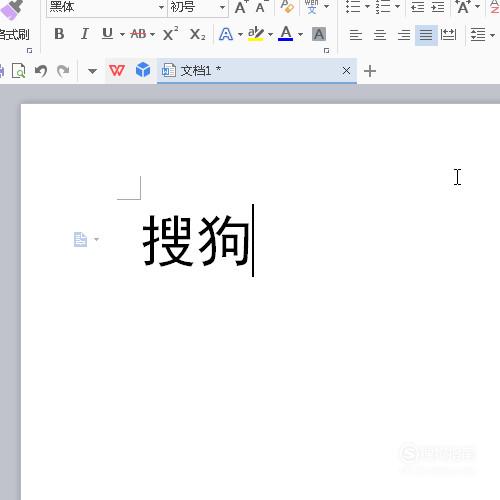The height and width of the screenshot is (500, 500).
Task: Open font size box showing 初号
Action: point(198,7)
